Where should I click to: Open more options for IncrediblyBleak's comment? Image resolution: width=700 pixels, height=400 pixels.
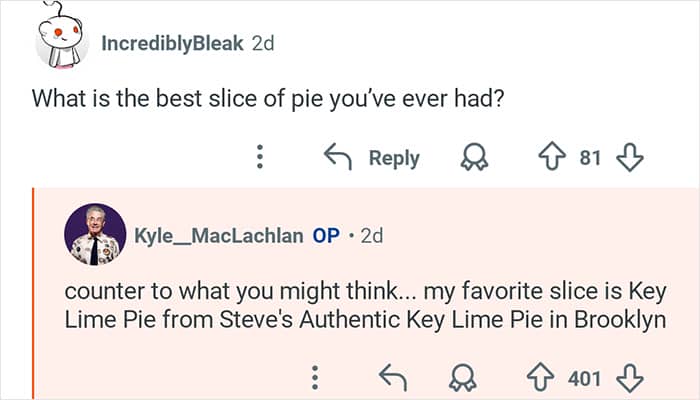point(259,158)
